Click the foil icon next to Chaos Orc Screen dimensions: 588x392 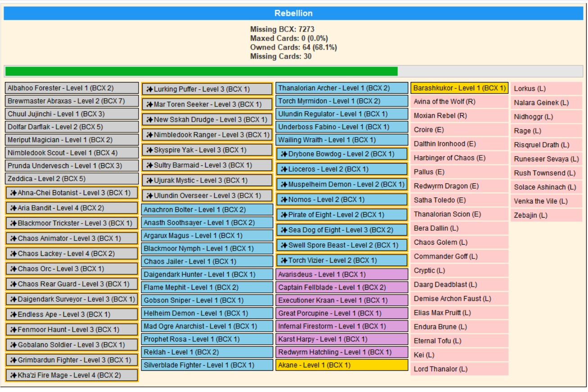click(14, 269)
